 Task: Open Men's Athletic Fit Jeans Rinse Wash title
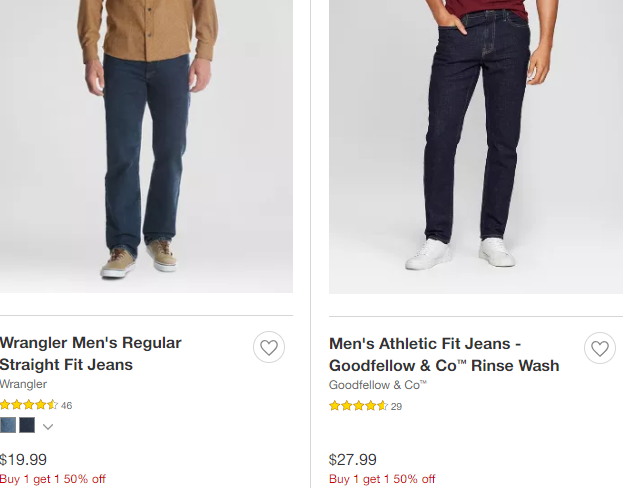coord(443,353)
